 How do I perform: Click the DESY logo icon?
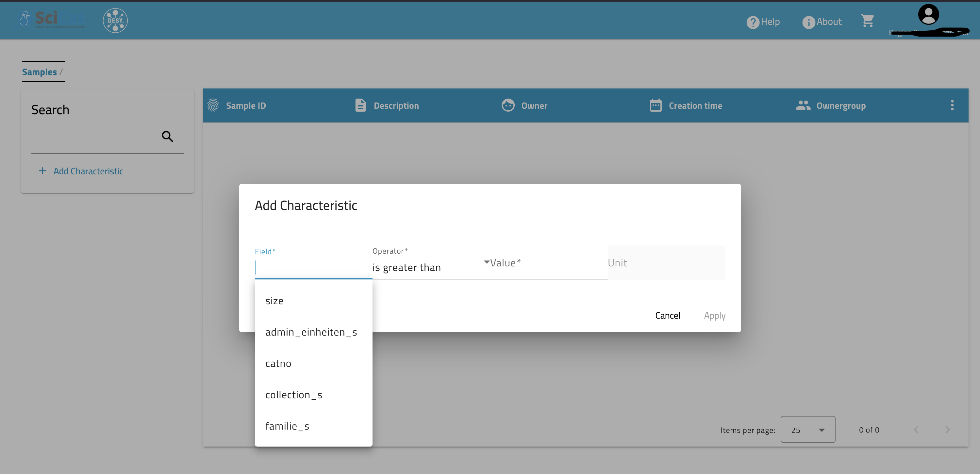point(115,21)
